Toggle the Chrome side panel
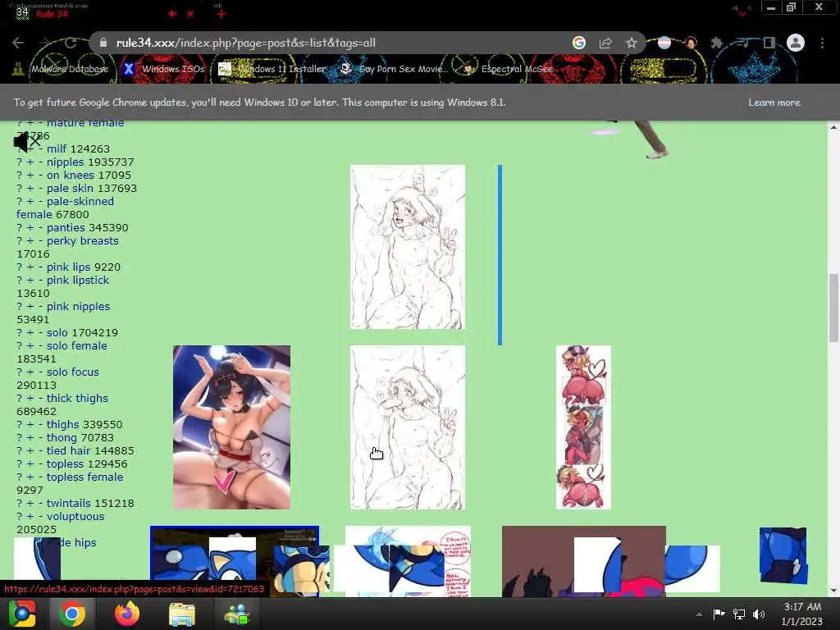The height and width of the screenshot is (630, 840). [x=769, y=43]
